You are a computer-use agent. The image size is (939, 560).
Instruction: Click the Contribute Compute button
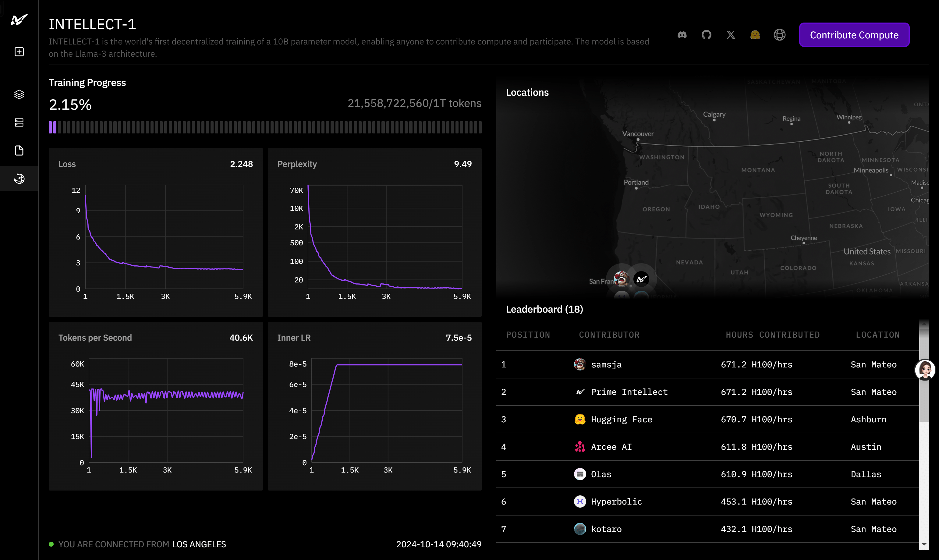854,35
